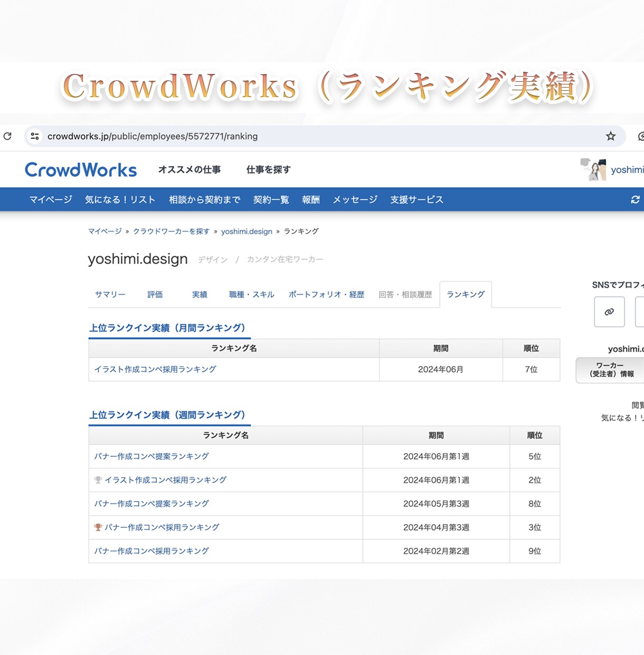The height and width of the screenshot is (655, 644).
Task: Open メッセージ in the nav bar
Action: [355, 200]
